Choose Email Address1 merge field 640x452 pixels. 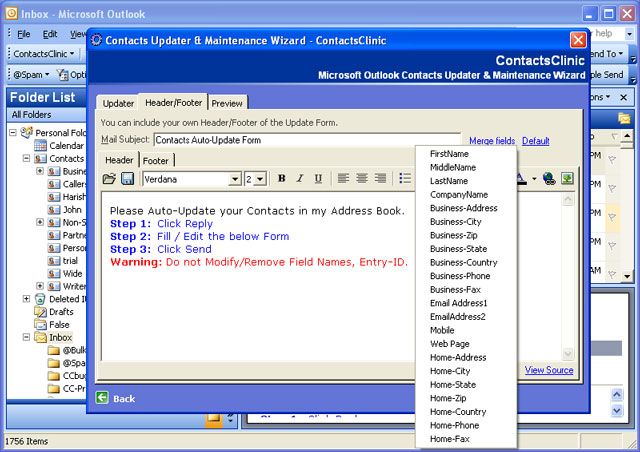458,303
